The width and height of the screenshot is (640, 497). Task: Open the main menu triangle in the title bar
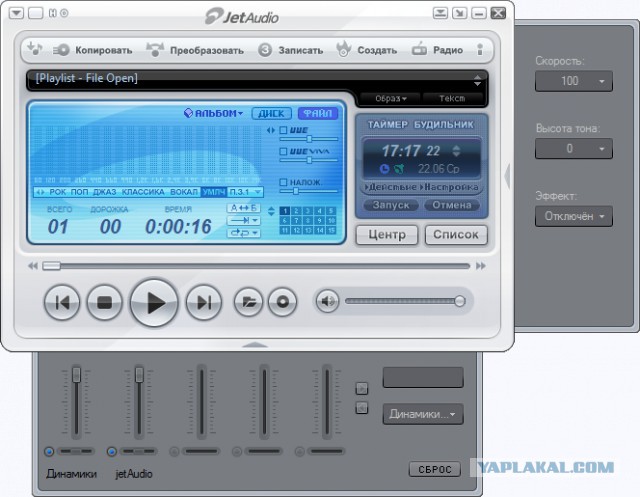coord(16,13)
